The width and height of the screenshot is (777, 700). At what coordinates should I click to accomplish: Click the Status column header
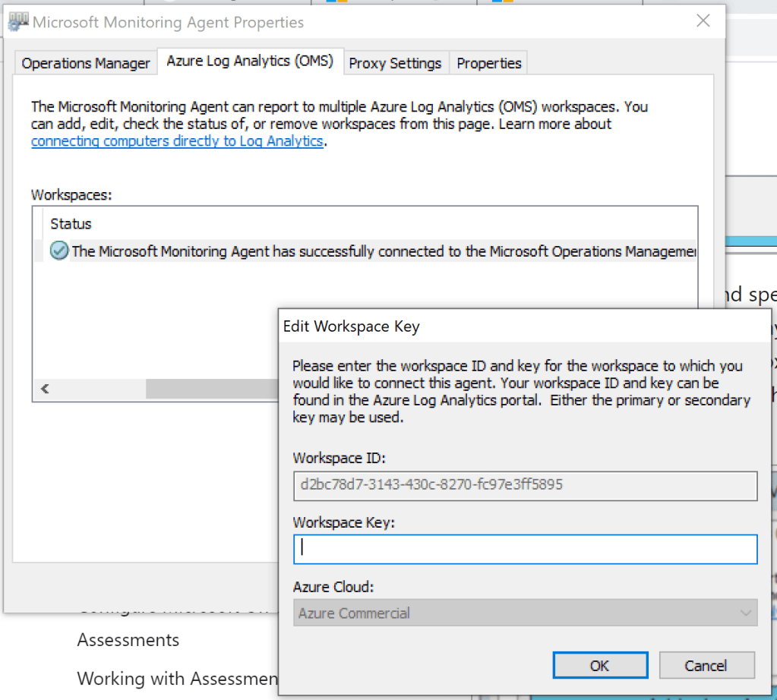point(71,224)
